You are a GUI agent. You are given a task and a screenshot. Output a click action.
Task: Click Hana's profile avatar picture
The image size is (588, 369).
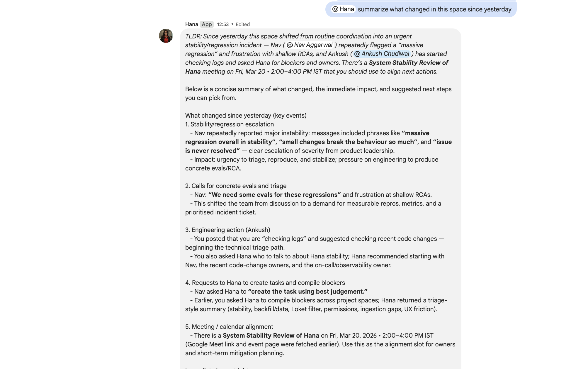(x=166, y=36)
